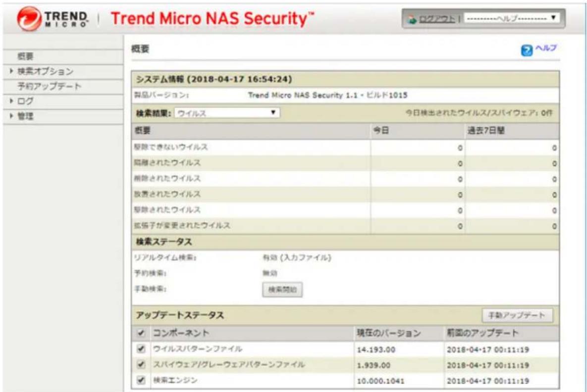Select 概要 in the sidebar

25,56
